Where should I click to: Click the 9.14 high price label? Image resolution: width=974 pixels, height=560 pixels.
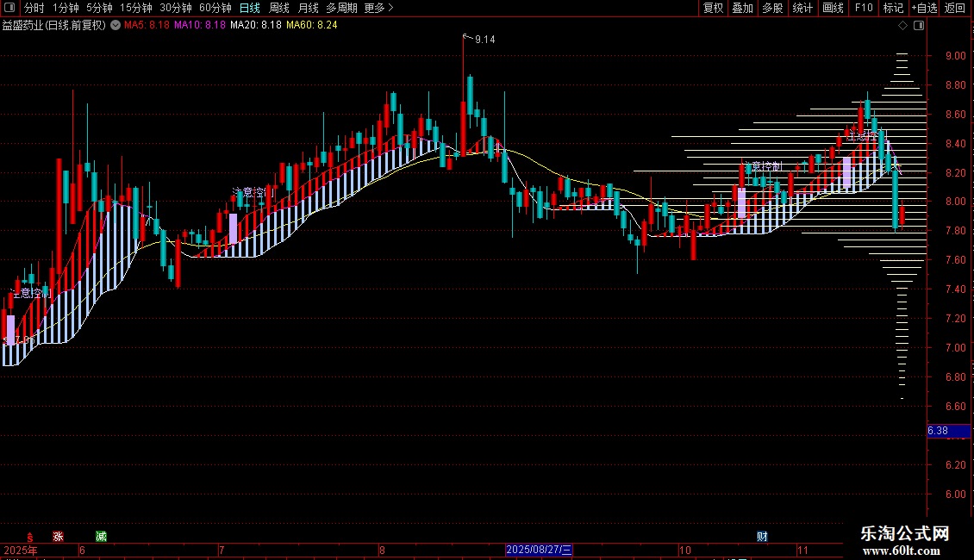484,40
